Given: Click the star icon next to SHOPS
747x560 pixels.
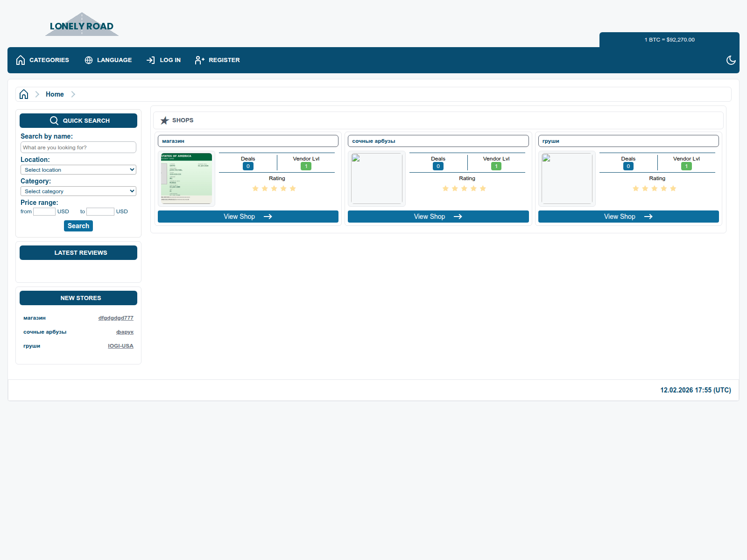Looking at the screenshot, I should [x=164, y=120].
